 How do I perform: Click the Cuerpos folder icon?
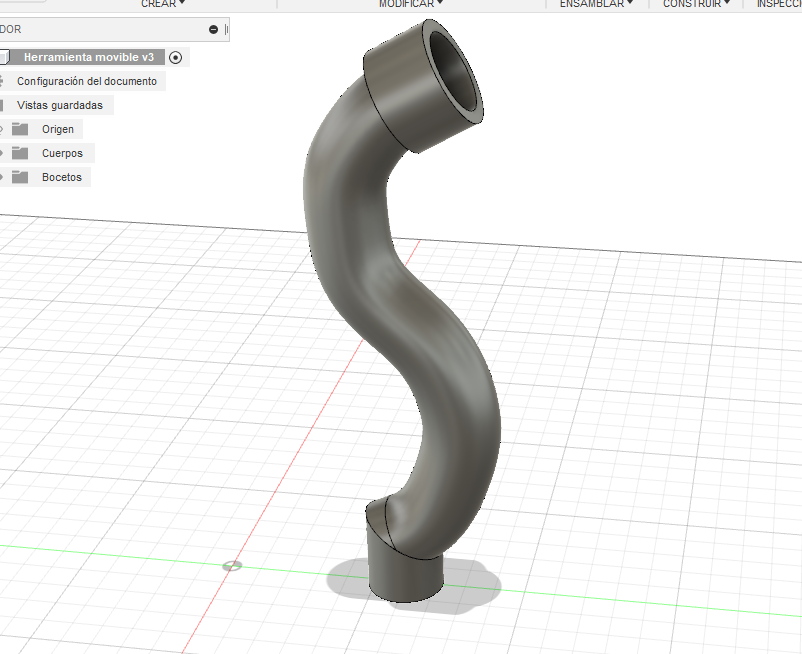20,153
